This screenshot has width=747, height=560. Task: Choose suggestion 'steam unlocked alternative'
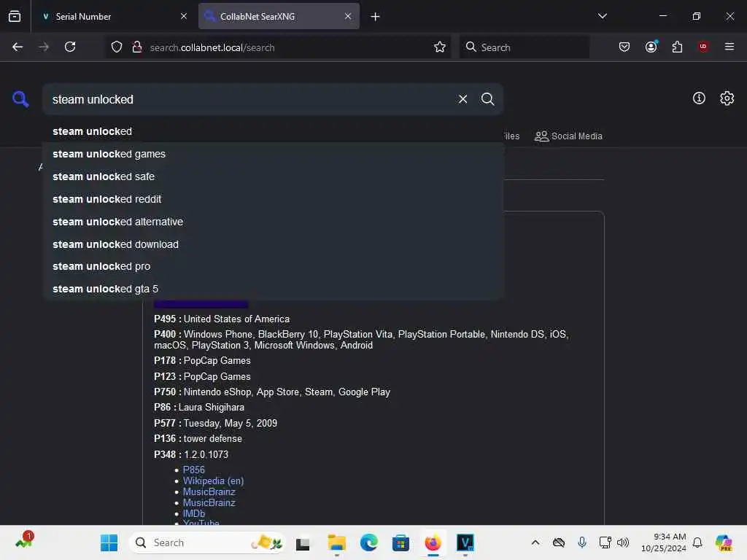coord(273,222)
